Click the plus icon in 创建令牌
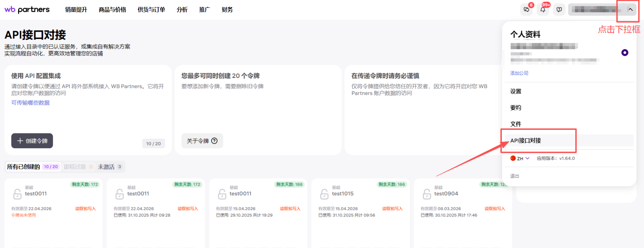The height and width of the screenshot is (248, 644). coord(20,141)
